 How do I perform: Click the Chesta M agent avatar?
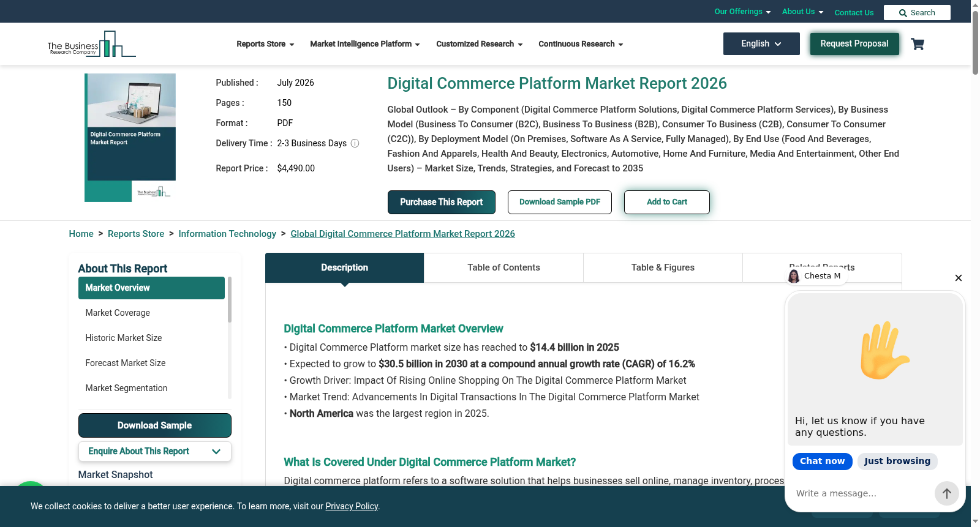(x=794, y=276)
